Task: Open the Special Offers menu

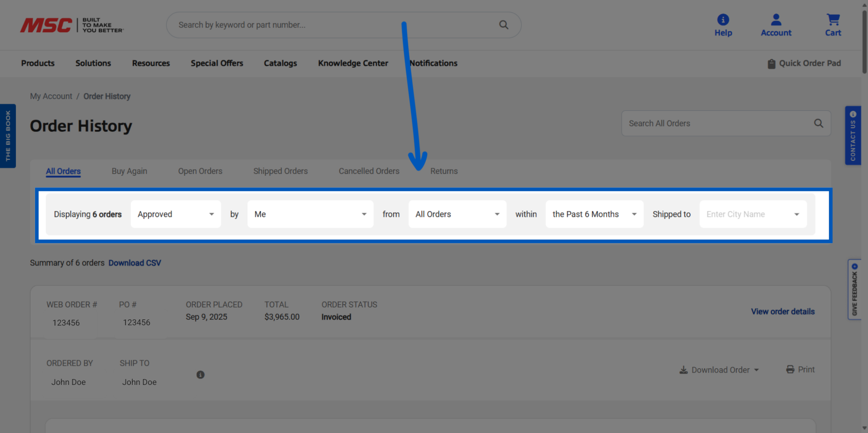Action: click(x=217, y=63)
